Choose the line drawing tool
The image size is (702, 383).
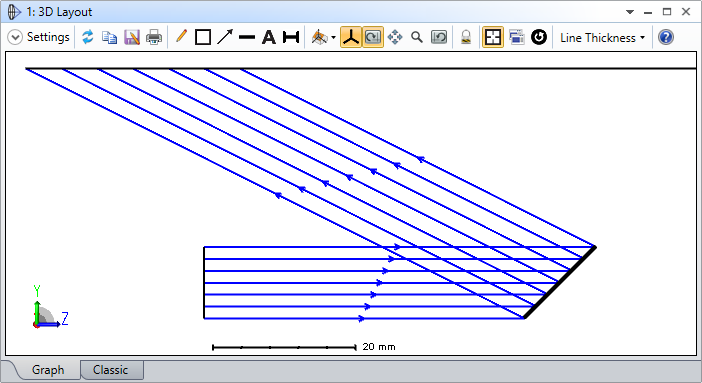[247, 37]
